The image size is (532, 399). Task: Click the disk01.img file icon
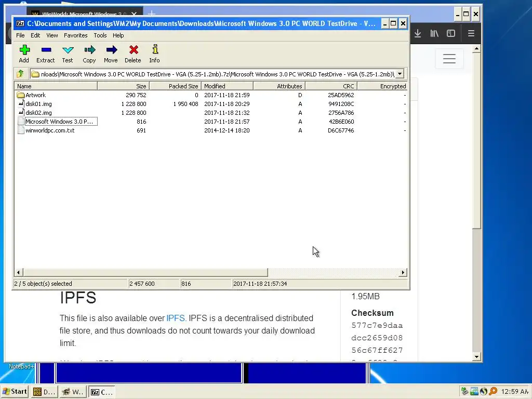click(x=21, y=104)
